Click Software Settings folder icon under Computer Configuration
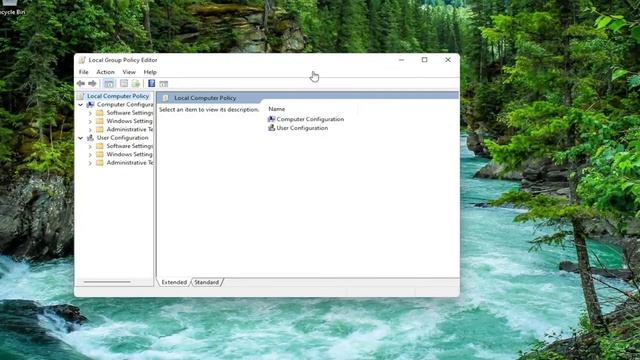The width and height of the screenshot is (640, 360). [100, 113]
